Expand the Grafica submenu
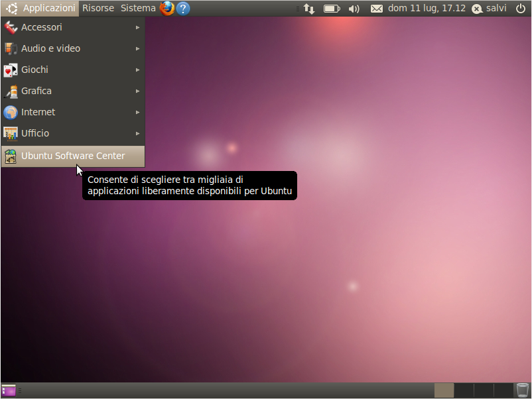 pyautogui.click(x=73, y=91)
